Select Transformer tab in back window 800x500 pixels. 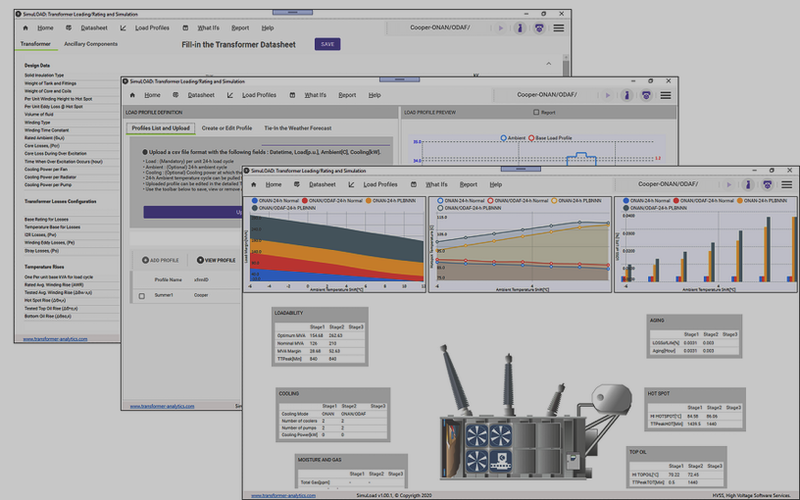tap(35, 44)
